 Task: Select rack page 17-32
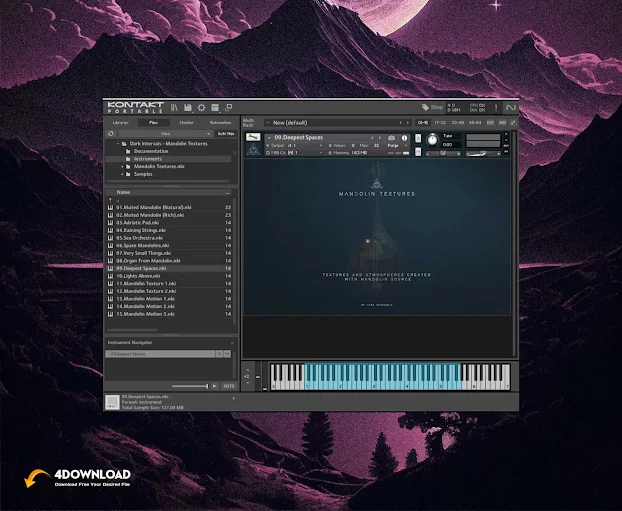tap(440, 123)
